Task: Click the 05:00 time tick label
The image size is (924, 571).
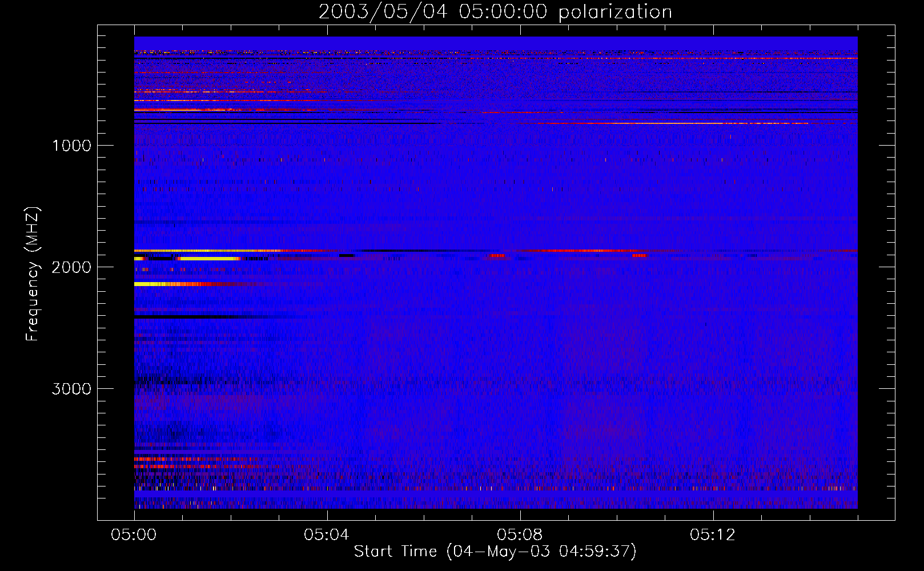Action: [134, 535]
